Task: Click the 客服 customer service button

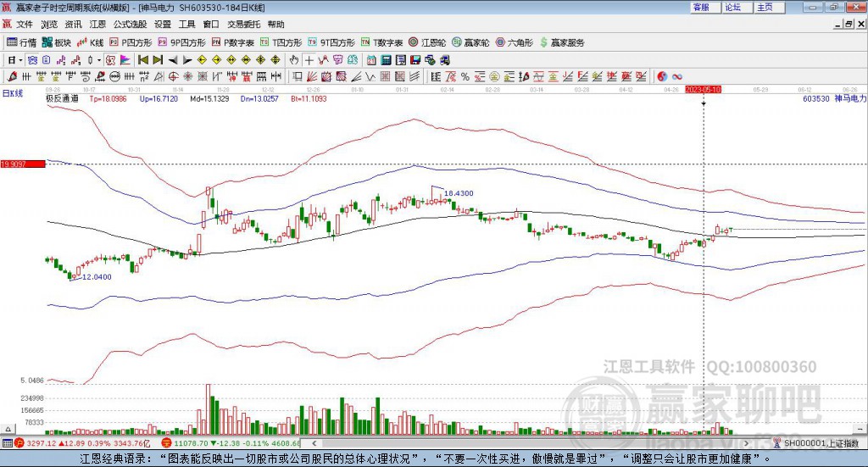Action: click(705, 7)
